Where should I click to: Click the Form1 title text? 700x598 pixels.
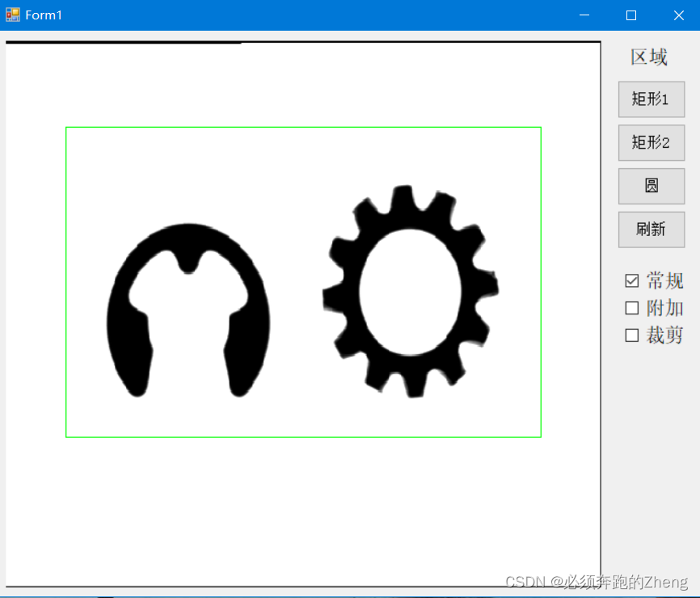pos(44,15)
